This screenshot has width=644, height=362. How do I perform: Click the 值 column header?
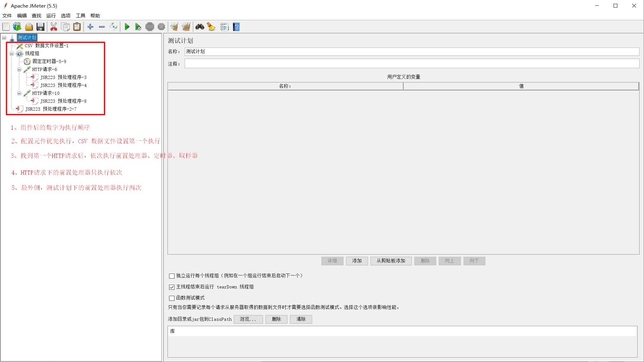(521, 86)
